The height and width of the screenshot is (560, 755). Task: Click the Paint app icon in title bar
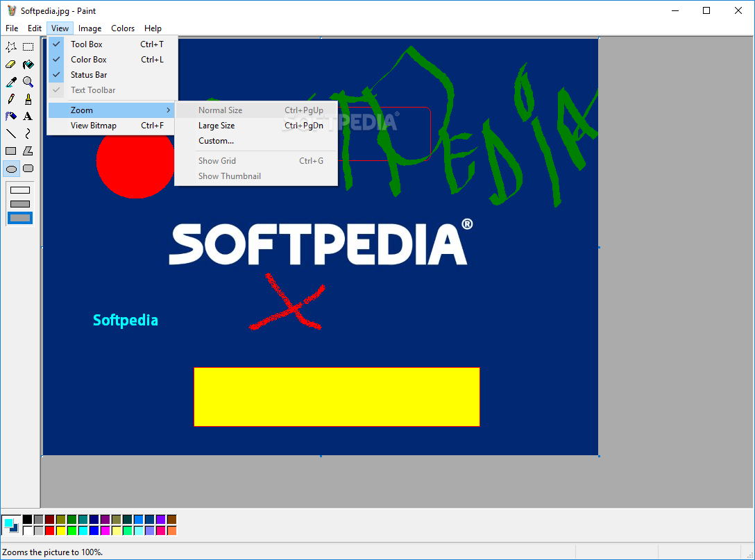(12, 10)
